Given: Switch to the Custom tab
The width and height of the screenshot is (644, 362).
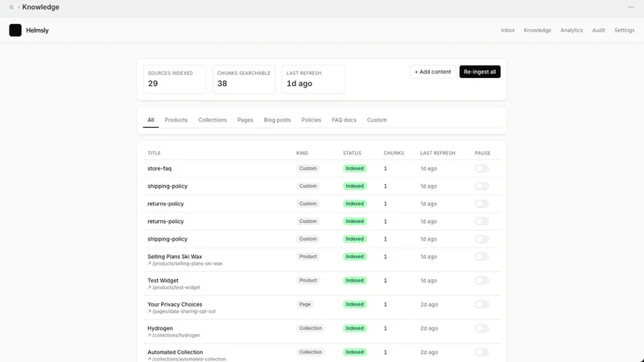Looking at the screenshot, I should (377, 120).
